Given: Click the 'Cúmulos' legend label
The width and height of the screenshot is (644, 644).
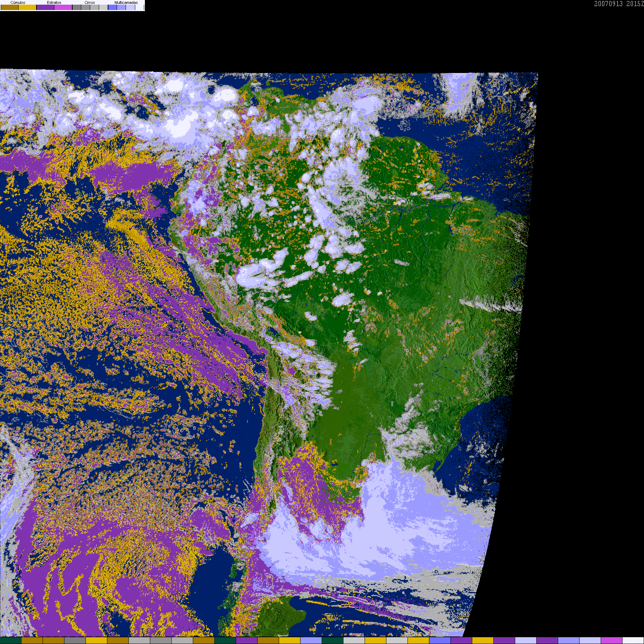Looking at the screenshot, I should tap(18, 3).
